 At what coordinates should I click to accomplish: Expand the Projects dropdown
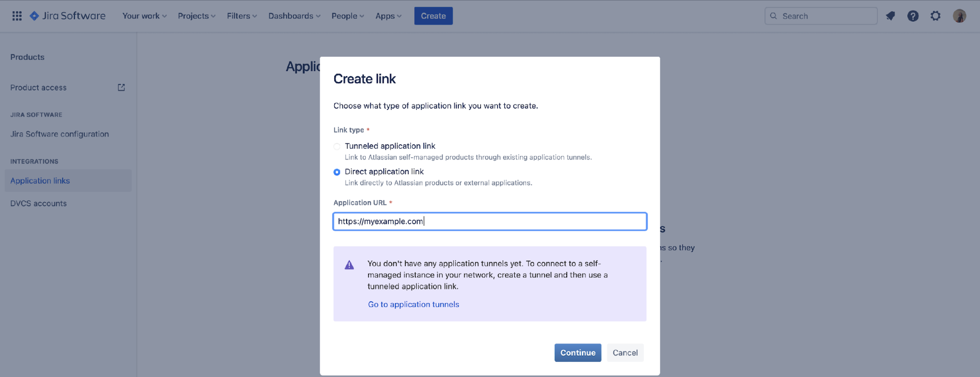click(x=197, y=16)
